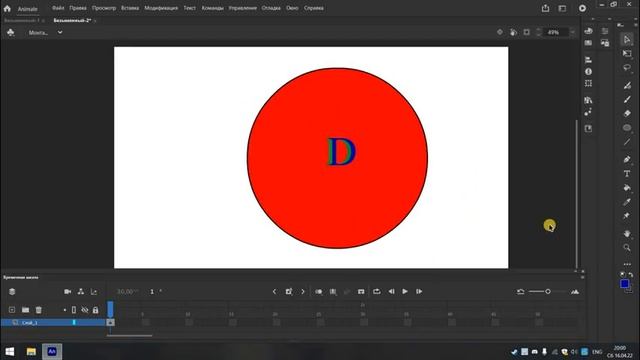
Task: Select the Free Transform tool
Action: [627, 53]
